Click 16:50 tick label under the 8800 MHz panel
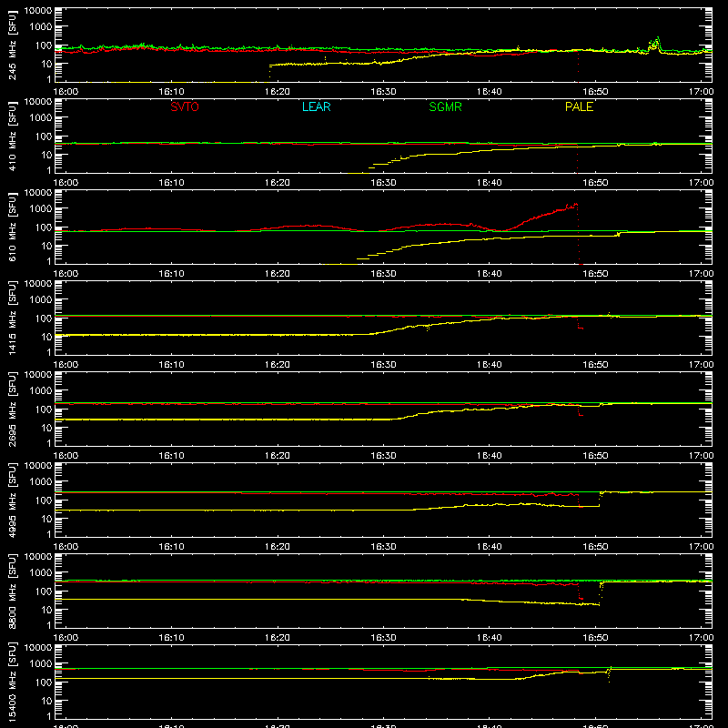This screenshot has width=728, height=728. [595, 638]
